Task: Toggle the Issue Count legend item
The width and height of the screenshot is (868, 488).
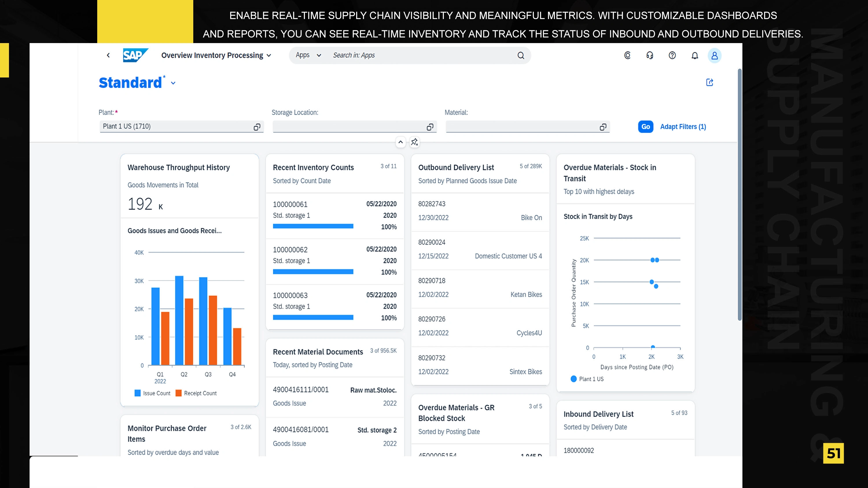Action: click(152, 393)
